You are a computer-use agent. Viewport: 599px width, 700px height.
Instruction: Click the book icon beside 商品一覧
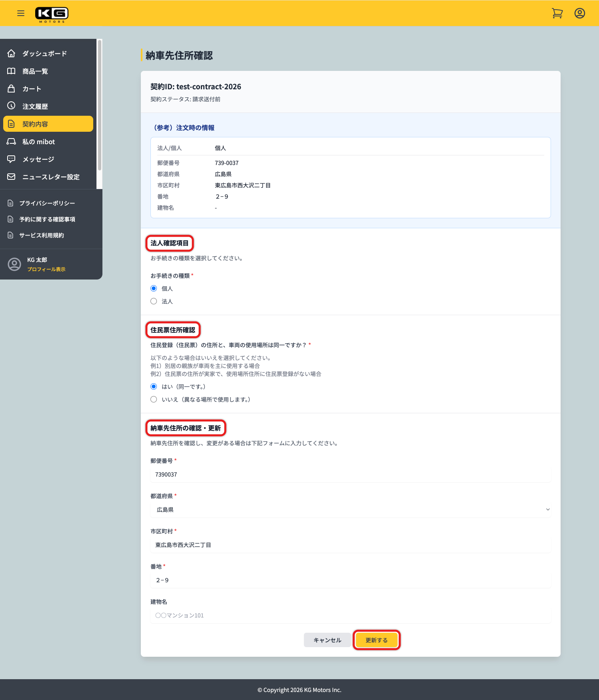[11, 71]
